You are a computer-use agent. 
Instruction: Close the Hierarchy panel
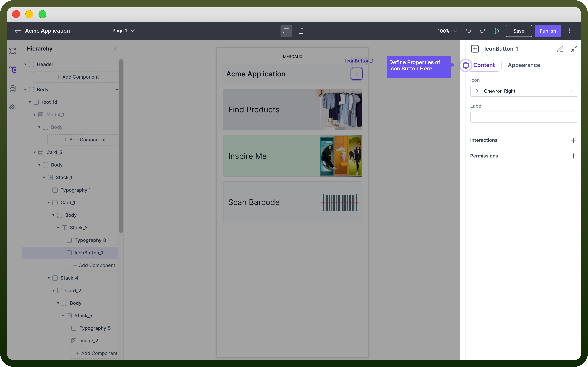click(x=115, y=49)
